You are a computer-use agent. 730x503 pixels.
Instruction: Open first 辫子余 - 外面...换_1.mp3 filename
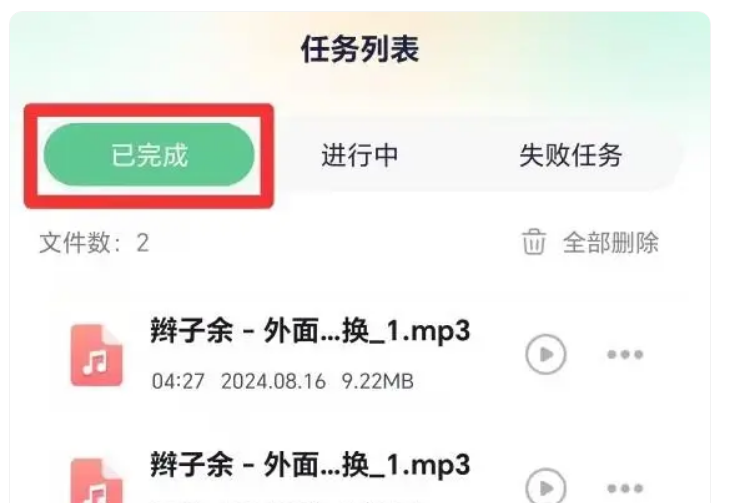click(x=310, y=331)
